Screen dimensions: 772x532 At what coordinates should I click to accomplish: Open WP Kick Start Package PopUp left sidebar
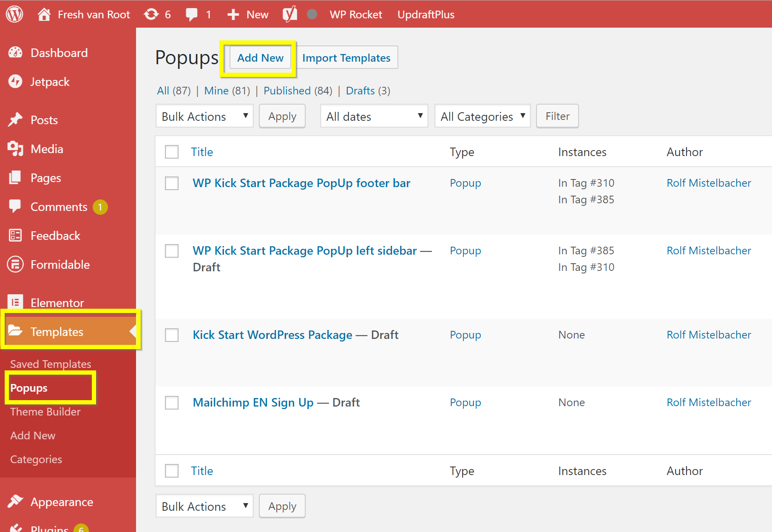point(305,250)
